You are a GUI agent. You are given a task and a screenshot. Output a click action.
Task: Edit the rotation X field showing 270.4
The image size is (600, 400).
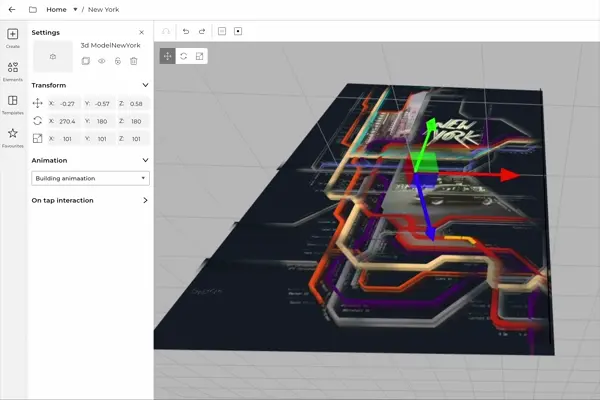[64, 121]
